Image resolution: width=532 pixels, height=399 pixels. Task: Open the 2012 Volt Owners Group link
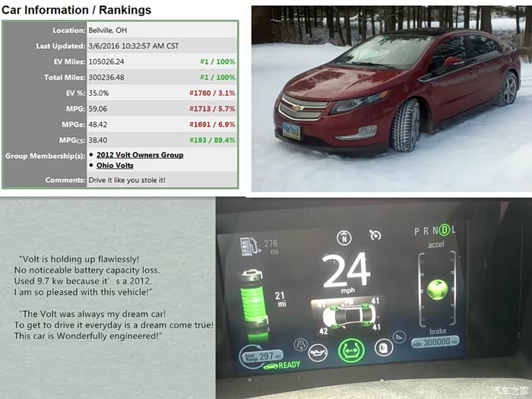[x=140, y=155]
